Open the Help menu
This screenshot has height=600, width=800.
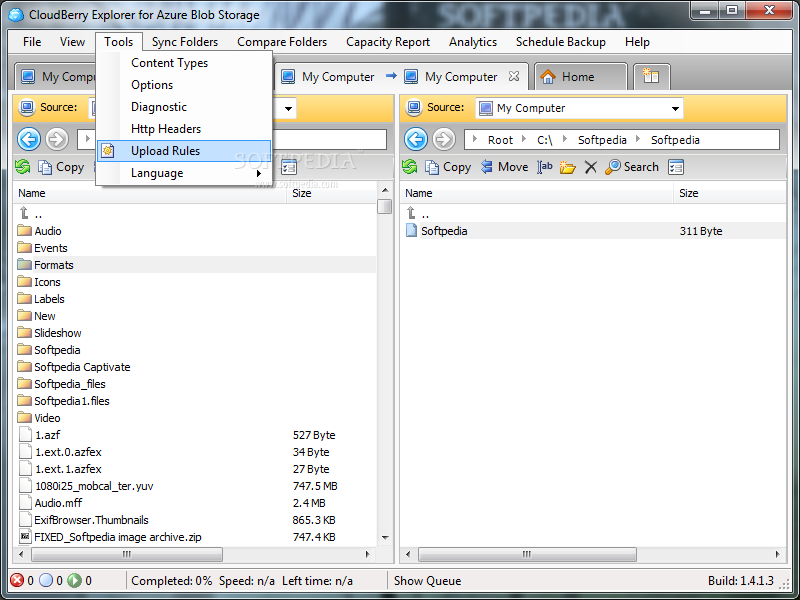637,42
